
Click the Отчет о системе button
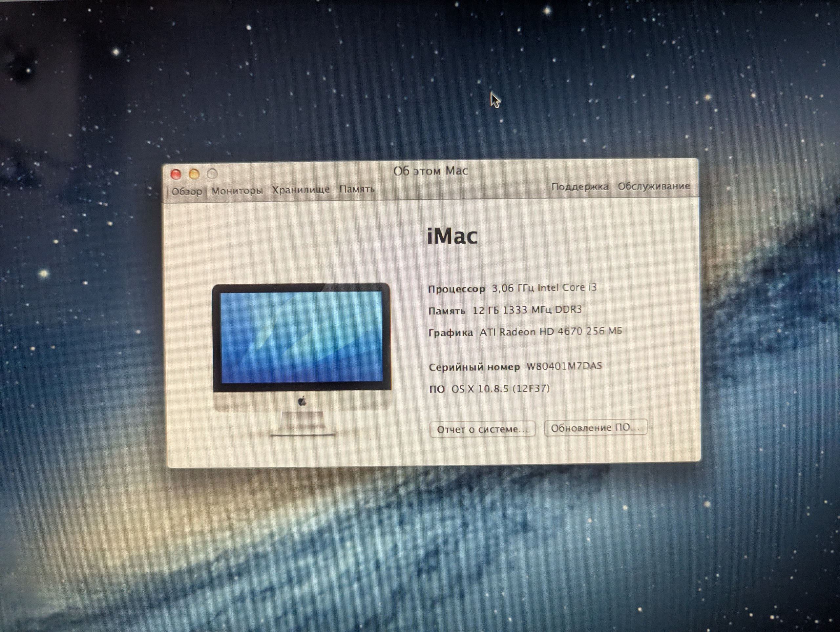(x=482, y=429)
